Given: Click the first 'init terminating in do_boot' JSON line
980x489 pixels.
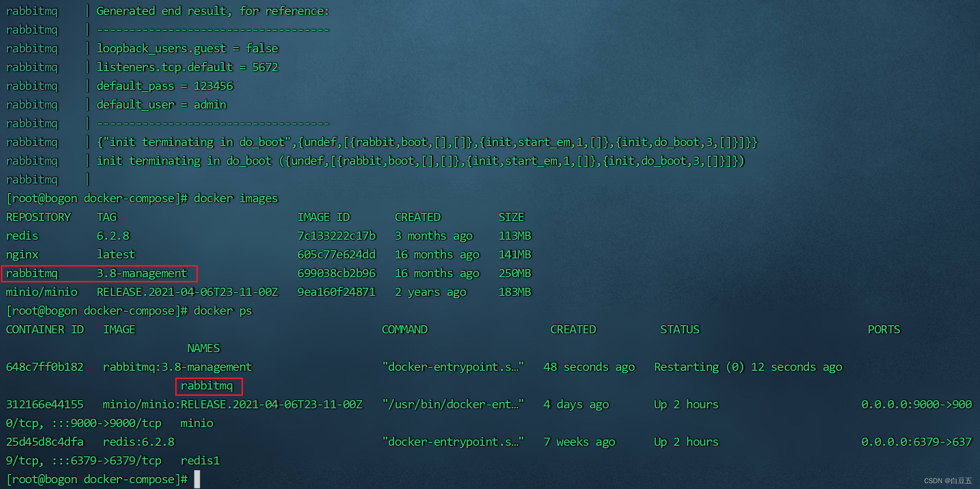Looking at the screenshot, I should pos(427,142).
